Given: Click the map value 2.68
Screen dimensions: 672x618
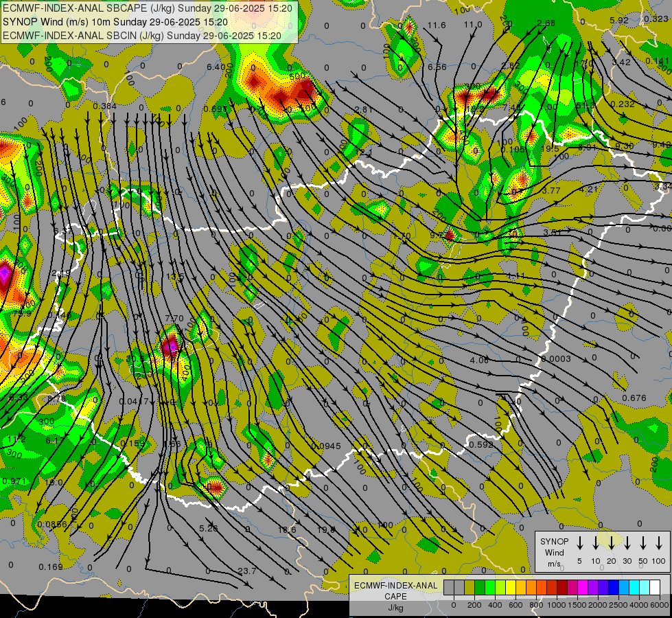Looking at the screenshot, I should pos(546,23).
